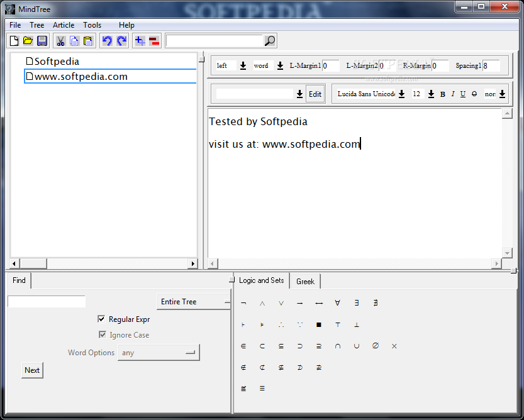
Task: Open the 'nor' script dropdown arrow
Action: pyautogui.click(x=502, y=94)
